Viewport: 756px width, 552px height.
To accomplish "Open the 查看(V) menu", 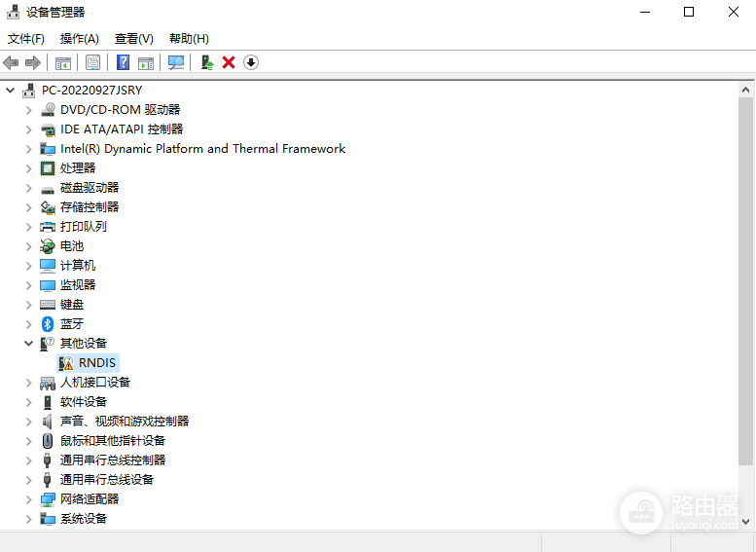I will pos(134,39).
